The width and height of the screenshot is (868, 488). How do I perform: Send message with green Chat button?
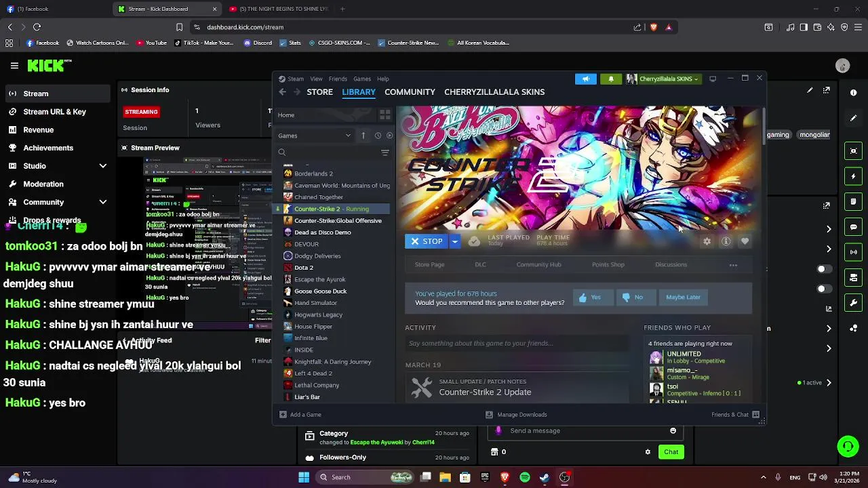[x=671, y=452]
